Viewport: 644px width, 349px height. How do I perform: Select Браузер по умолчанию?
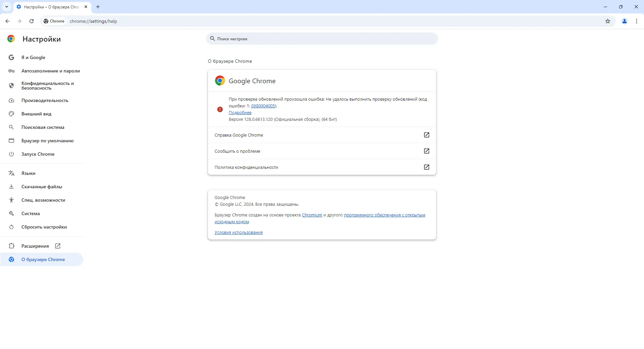click(x=42, y=141)
